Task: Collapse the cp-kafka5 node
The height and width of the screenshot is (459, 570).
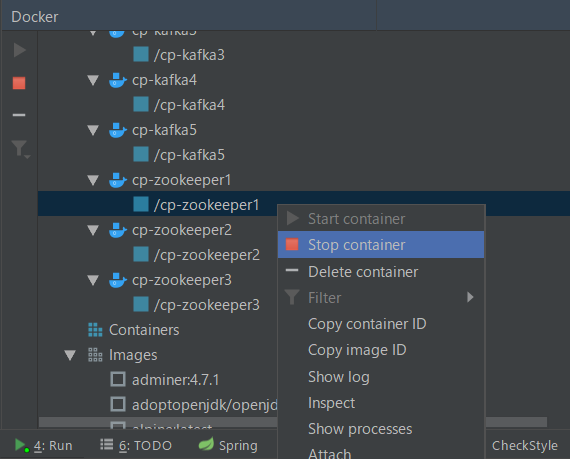Action: 93,130
